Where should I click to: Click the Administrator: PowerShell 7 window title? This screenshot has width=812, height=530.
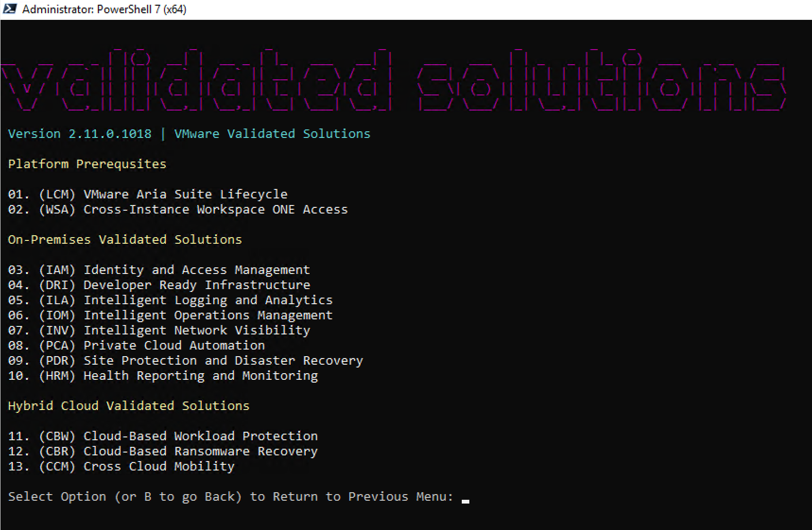104,9
